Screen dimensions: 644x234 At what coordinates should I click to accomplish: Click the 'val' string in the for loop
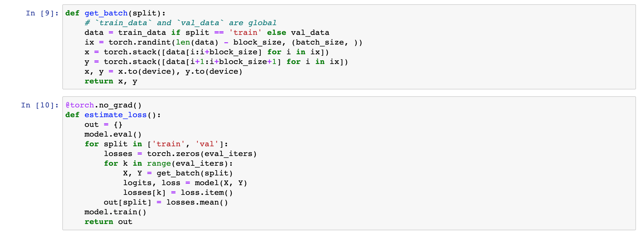click(207, 144)
